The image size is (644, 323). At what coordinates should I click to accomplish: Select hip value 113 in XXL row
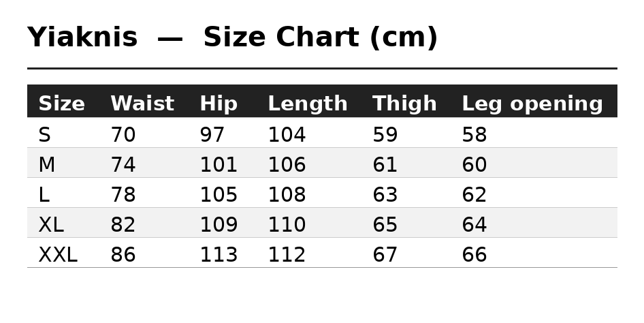[219, 255]
